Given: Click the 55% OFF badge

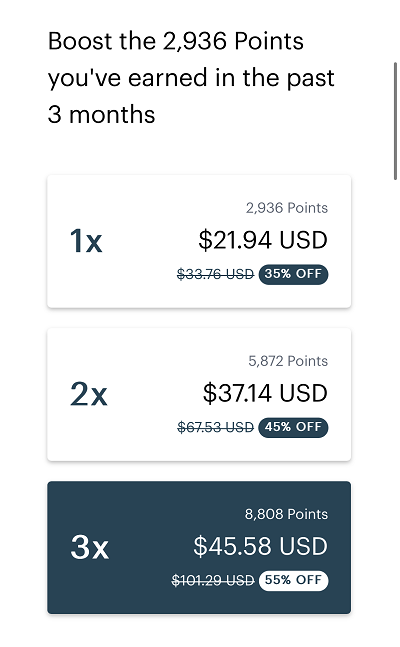Looking at the screenshot, I should pos(293,580).
